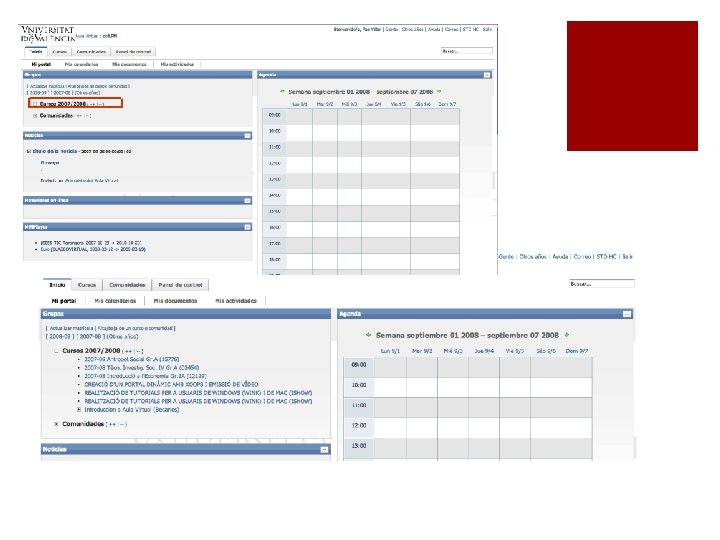The width and height of the screenshot is (720, 540).
Task: Open Comunidades tab in enlarged view
Action: click(127, 285)
